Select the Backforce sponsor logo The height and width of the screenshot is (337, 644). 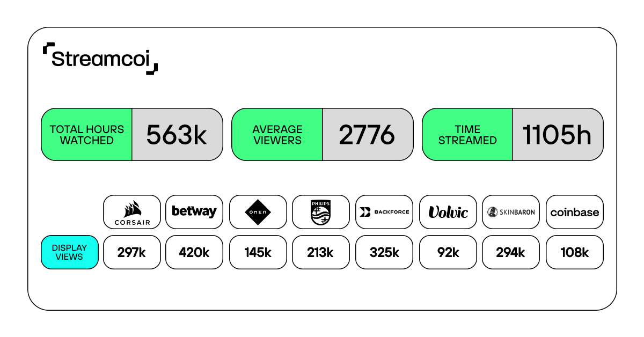point(384,212)
